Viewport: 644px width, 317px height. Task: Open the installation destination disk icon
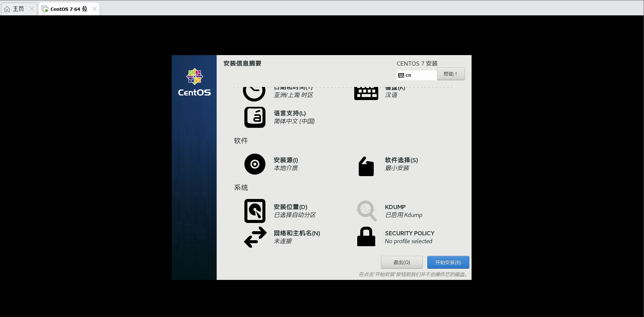coord(255,211)
